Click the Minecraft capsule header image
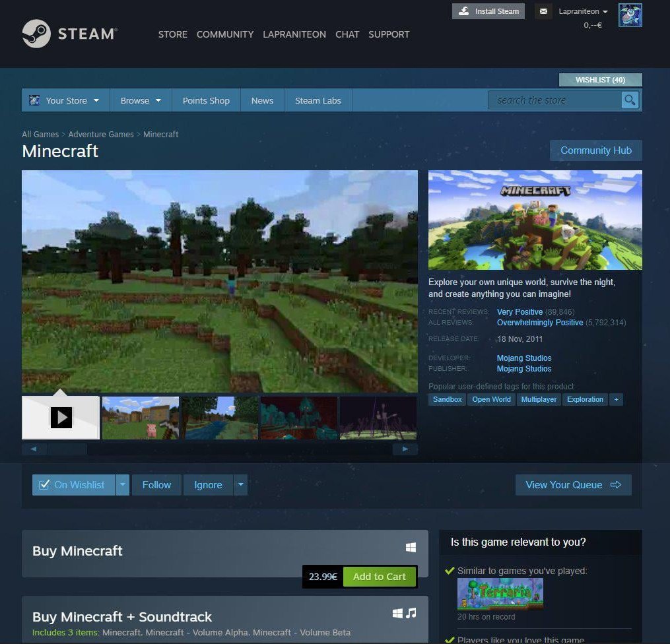This screenshot has height=644, width=670. click(x=535, y=220)
